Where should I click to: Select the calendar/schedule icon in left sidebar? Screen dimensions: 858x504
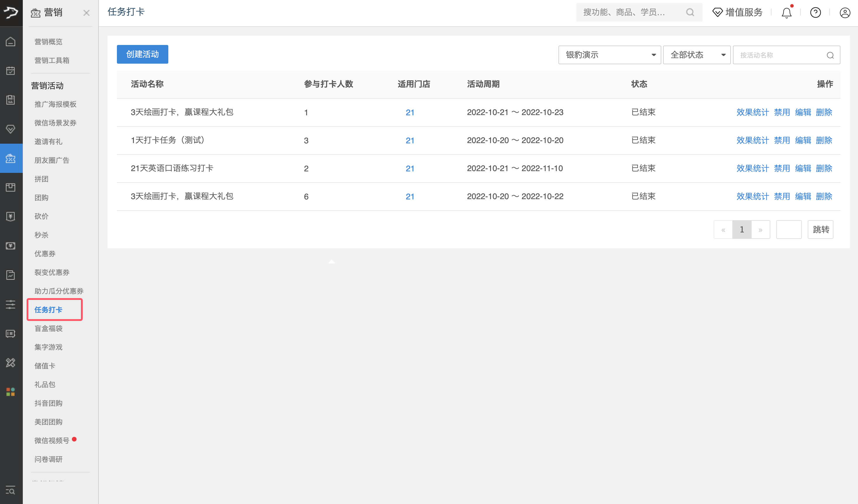[11, 70]
